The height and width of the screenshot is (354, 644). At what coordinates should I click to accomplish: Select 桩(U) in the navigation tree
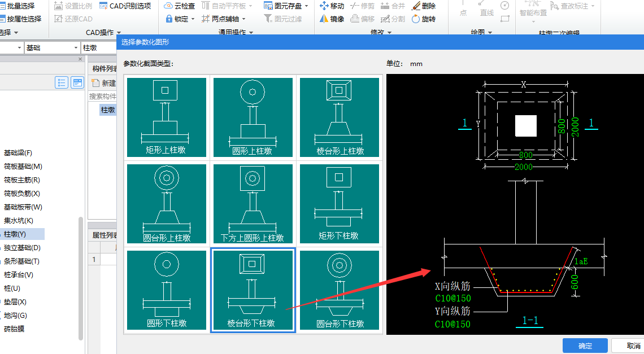pos(12,289)
